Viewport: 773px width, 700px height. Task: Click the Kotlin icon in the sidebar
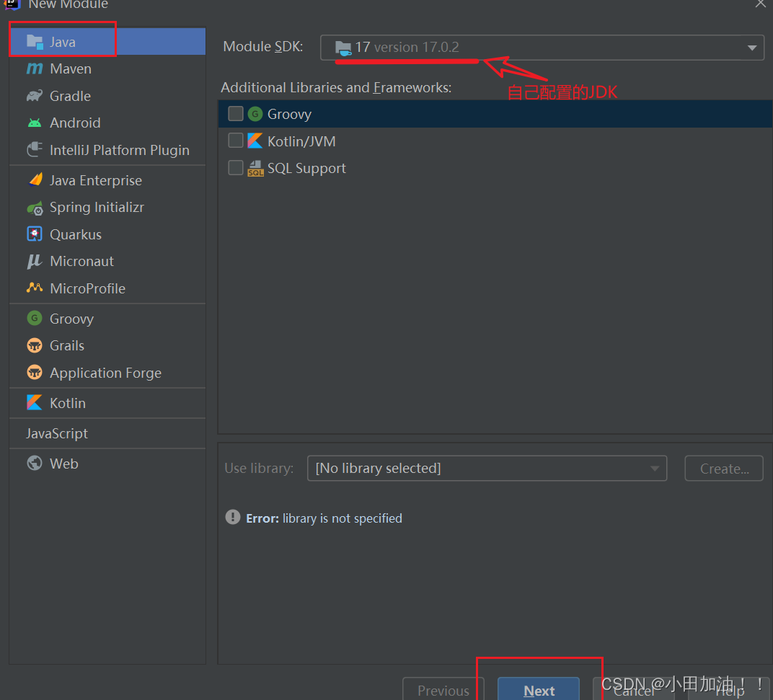(34, 403)
